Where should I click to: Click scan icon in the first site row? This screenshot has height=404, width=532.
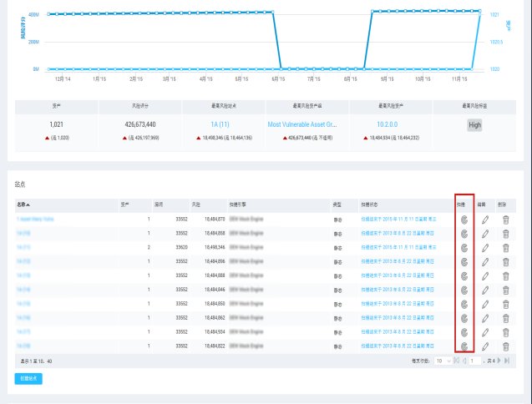point(464,220)
